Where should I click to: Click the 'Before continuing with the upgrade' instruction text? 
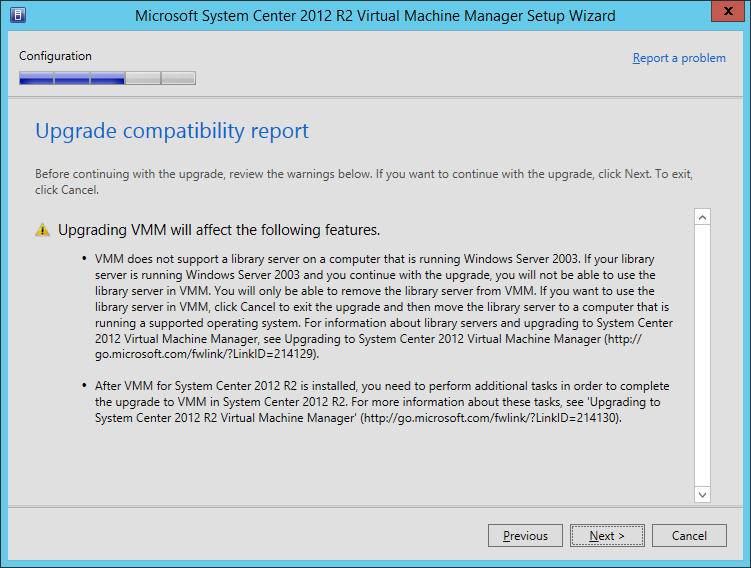click(364, 182)
